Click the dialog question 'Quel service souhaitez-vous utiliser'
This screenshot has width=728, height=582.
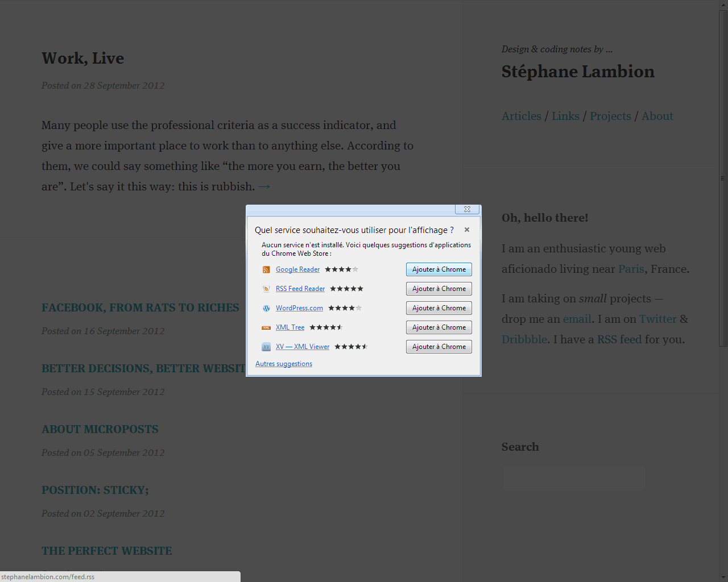click(354, 230)
